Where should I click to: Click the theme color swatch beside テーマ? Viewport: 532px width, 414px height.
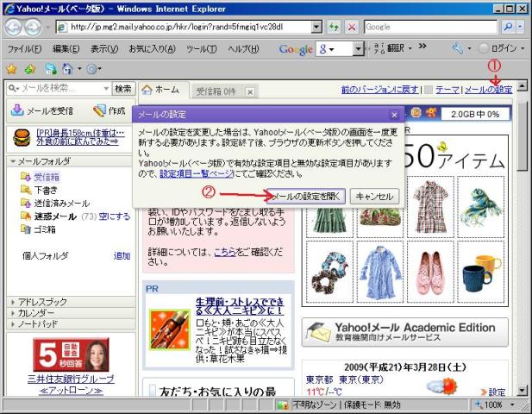(x=429, y=90)
